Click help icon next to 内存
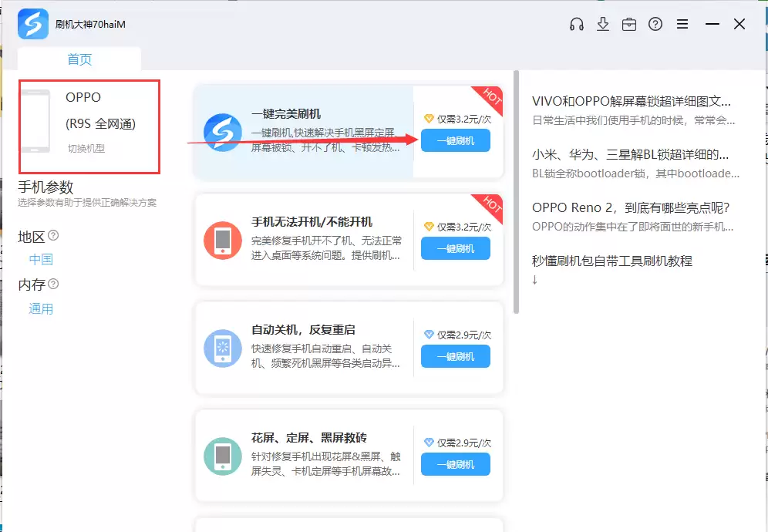 coord(53,284)
